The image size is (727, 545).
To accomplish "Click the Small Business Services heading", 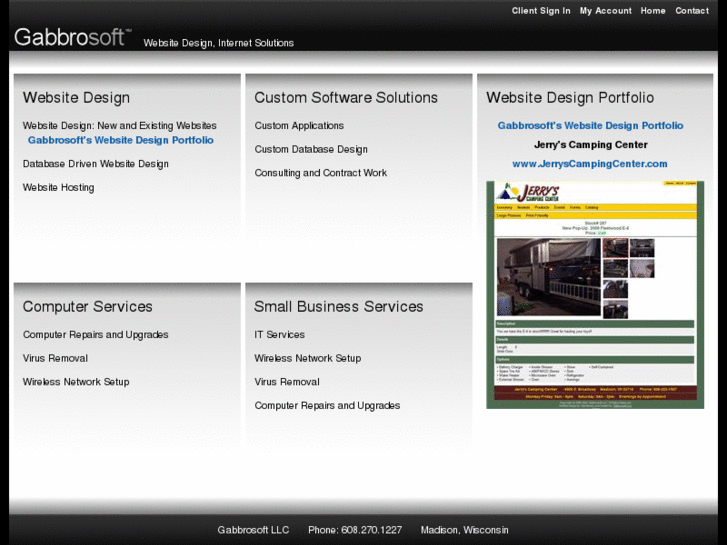I will tap(338, 307).
